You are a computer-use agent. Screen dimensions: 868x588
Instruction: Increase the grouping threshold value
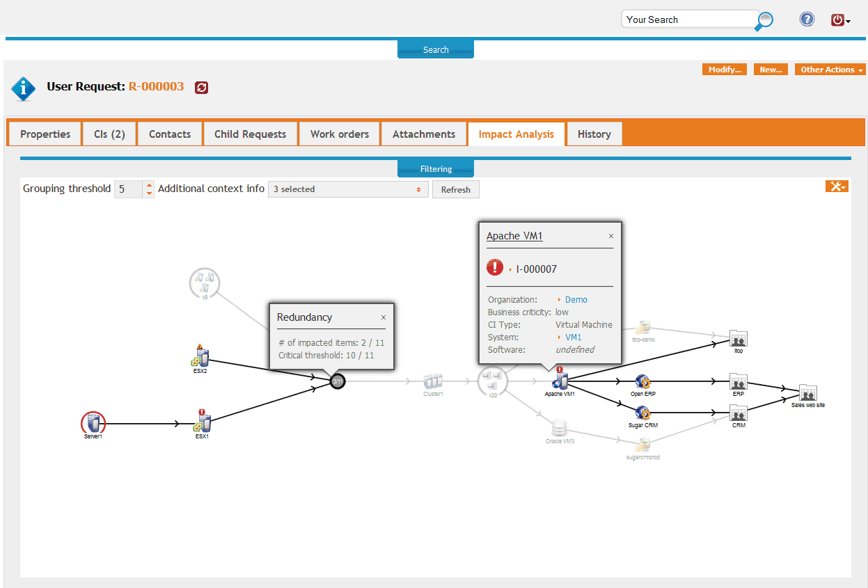pos(149,185)
